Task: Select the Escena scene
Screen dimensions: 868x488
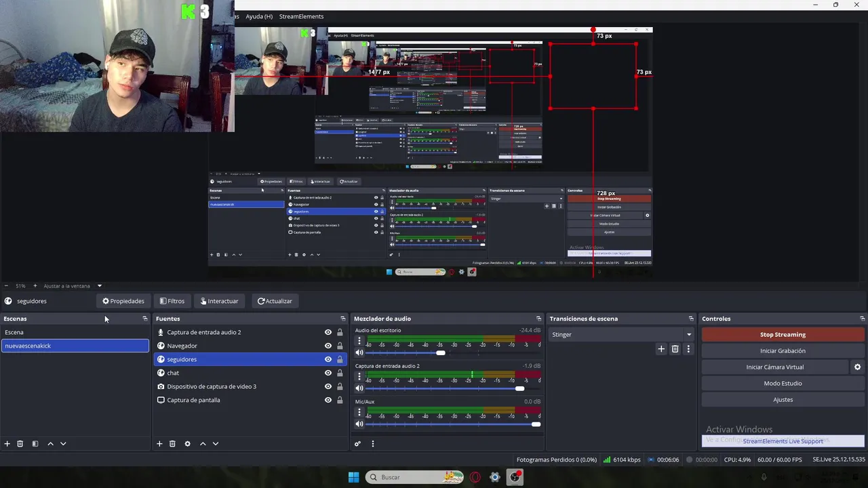Action: tap(75, 332)
